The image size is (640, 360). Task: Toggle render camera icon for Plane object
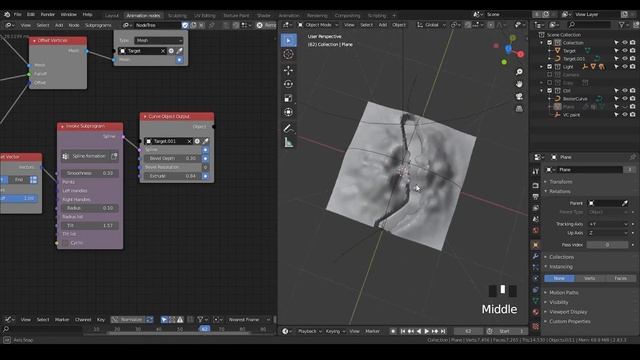coord(632,107)
